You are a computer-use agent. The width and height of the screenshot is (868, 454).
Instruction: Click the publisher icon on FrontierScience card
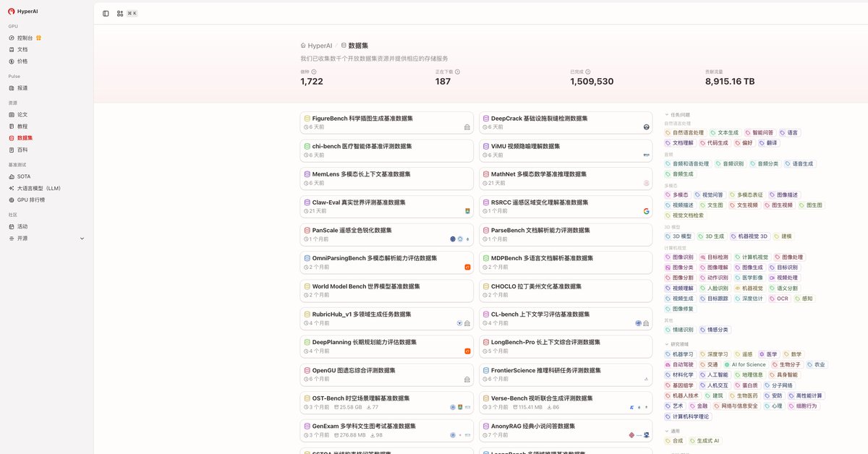coord(646,379)
